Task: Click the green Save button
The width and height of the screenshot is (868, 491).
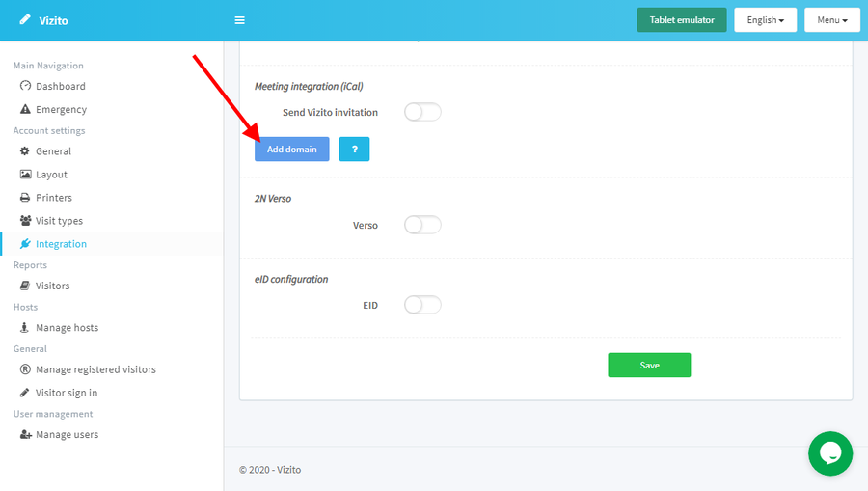Action: coord(649,366)
